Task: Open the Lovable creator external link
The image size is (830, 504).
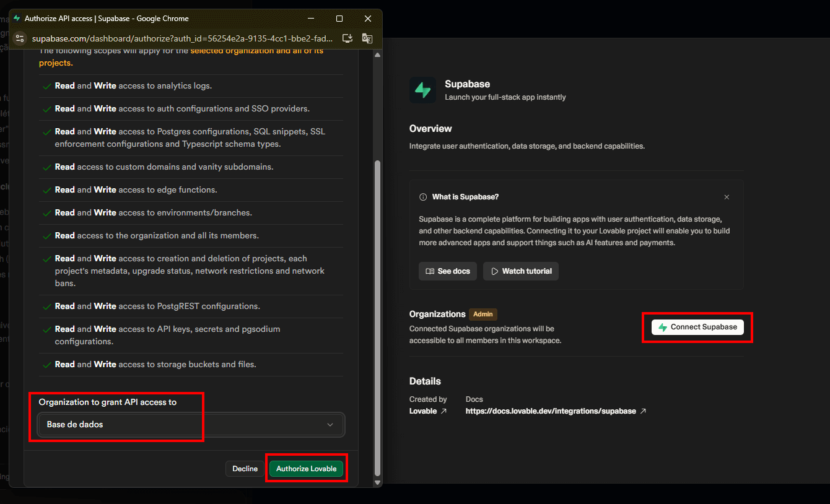Action: [x=428, y=411]
